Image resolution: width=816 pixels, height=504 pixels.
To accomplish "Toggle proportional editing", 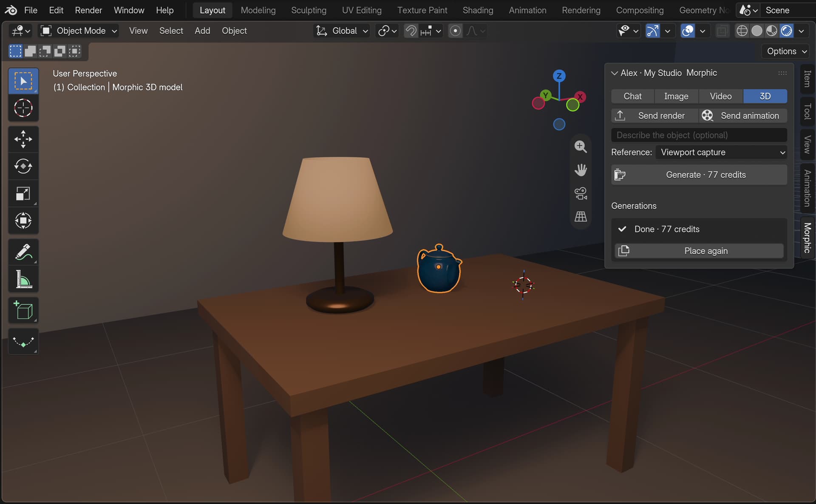I will (x=455, y=31).
